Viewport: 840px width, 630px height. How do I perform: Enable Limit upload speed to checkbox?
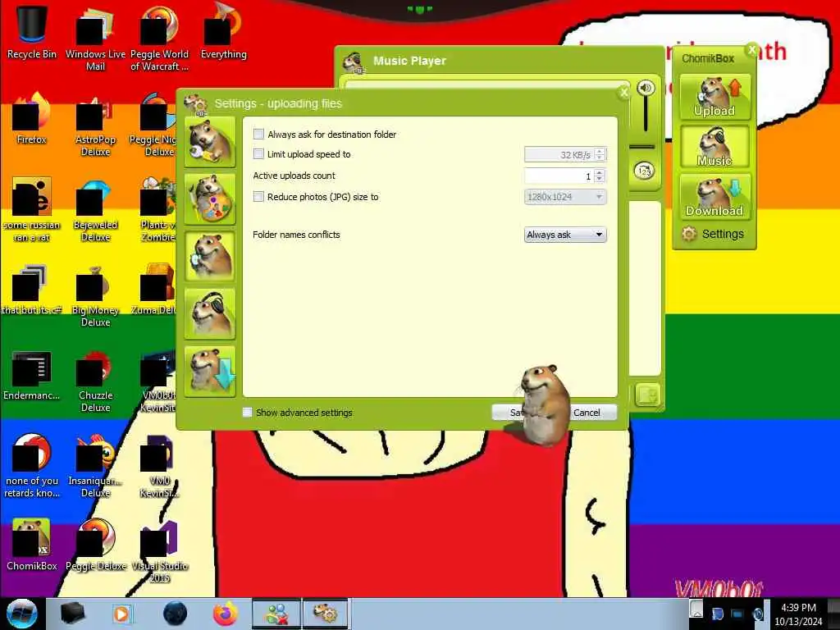click(258, 154)
